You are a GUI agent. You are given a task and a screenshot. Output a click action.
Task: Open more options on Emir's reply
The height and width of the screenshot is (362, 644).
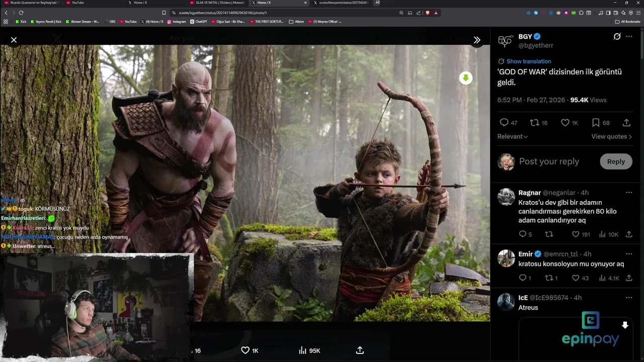629,254
